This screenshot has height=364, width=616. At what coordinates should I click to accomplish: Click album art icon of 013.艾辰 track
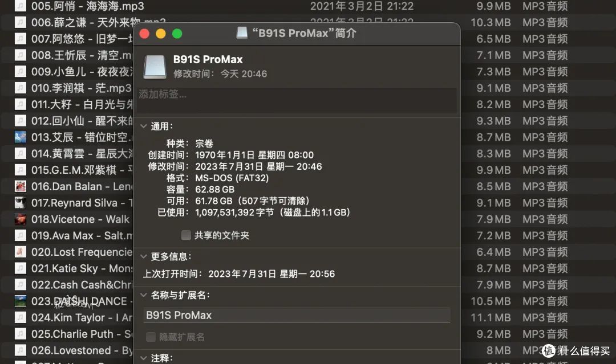[x=21, y=137]
